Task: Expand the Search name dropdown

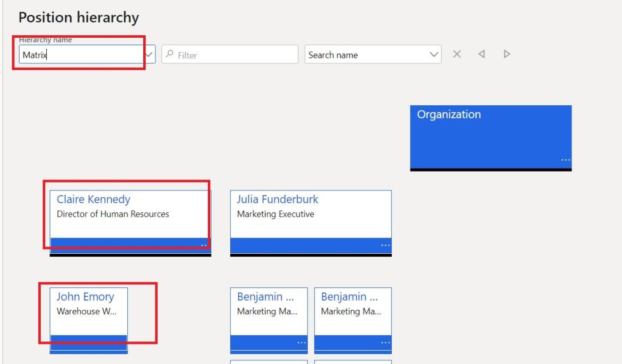Action: (x=433, y=54)
